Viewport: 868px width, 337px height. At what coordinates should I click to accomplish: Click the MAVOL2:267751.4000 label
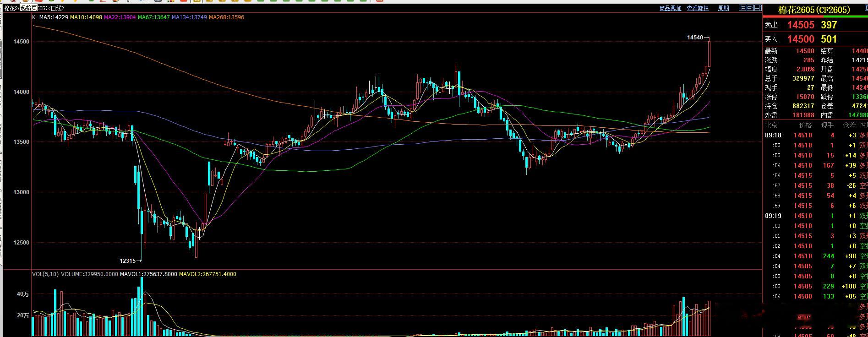[207, 274]
